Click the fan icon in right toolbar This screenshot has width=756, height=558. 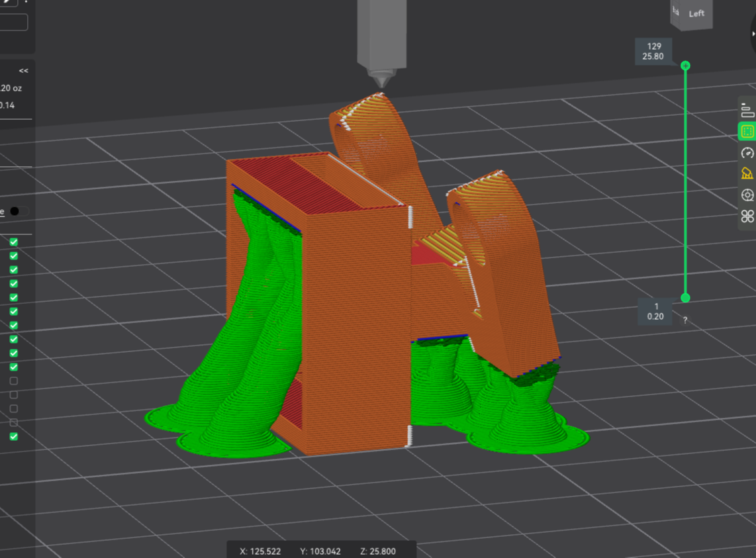(747, 216)
